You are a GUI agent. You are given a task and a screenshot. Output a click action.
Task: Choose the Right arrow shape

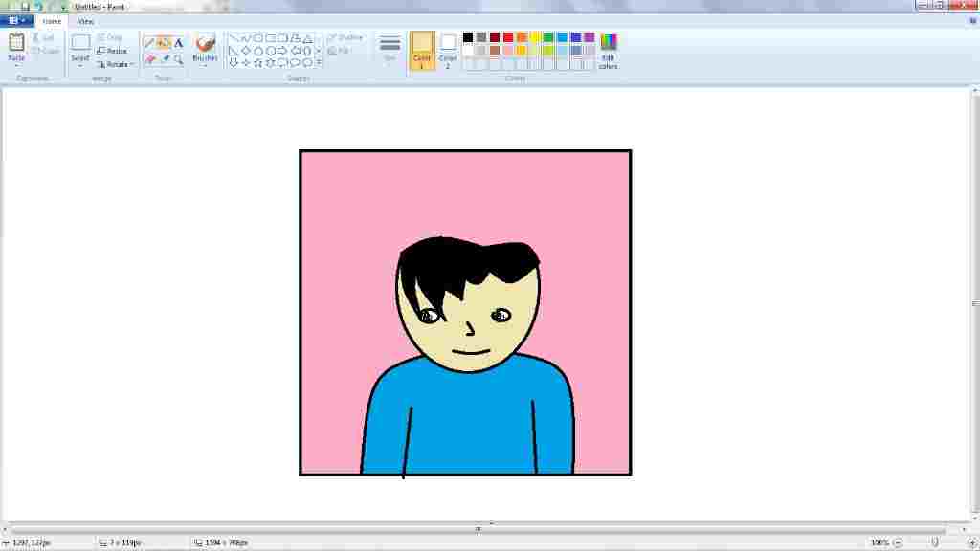point(282,51)
